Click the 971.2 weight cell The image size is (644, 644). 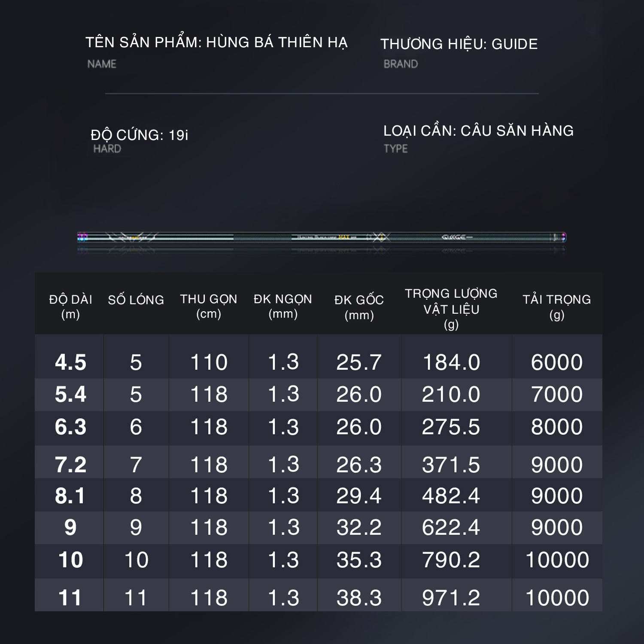coord(451,598)
